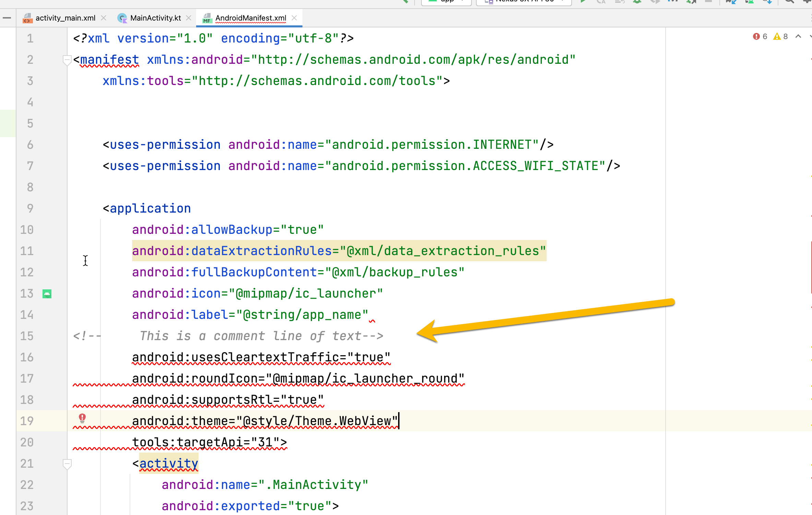
Task: Click line number 11 in the gutter
Action: click(x=27, y=251)
